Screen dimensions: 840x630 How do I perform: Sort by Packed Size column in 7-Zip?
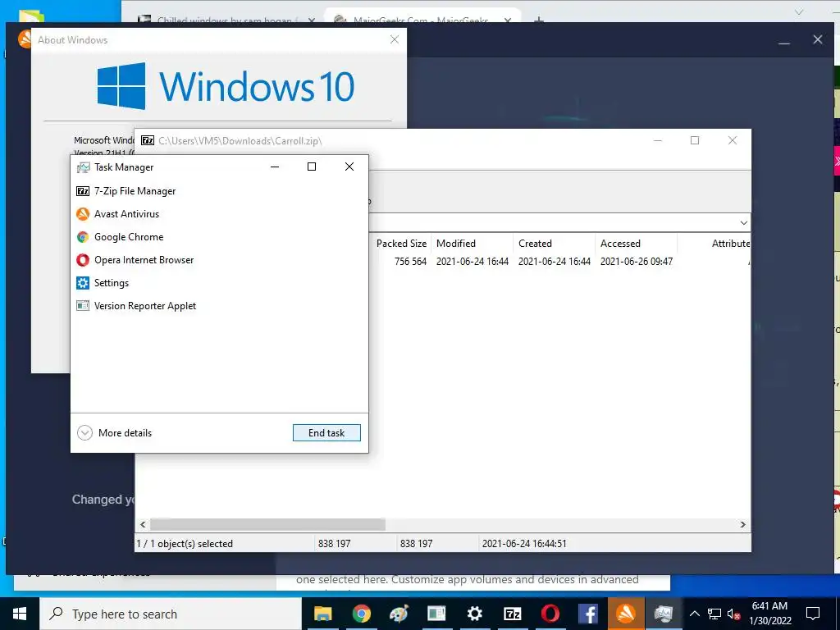(x=401, y=244)
